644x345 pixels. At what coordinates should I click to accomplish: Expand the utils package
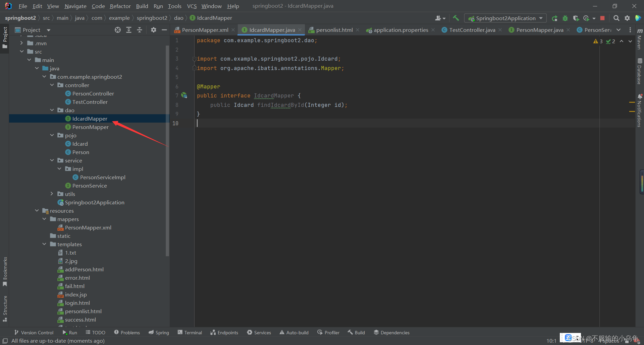tap(52, 194)
